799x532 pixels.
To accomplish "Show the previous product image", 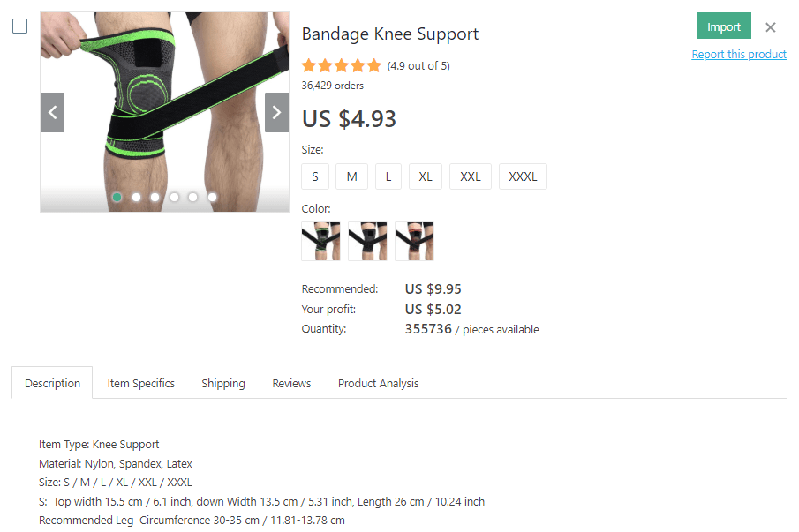I will 52,113.
